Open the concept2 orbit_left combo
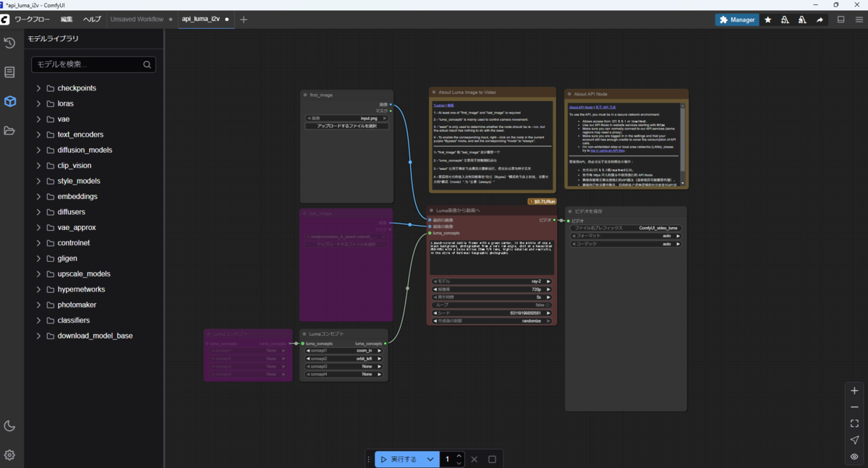Screen dimensions: 868x468 pos(344,359)
